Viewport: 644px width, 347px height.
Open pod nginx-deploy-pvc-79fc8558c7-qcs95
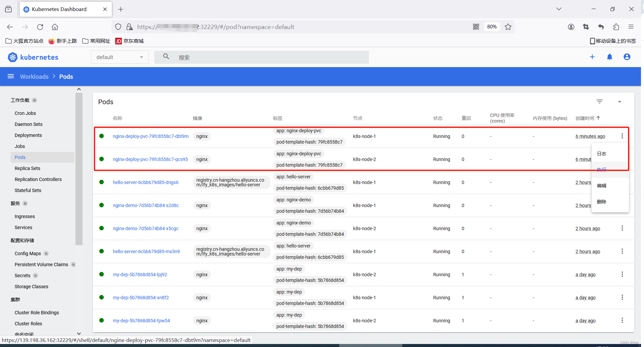tap(150, 159)
